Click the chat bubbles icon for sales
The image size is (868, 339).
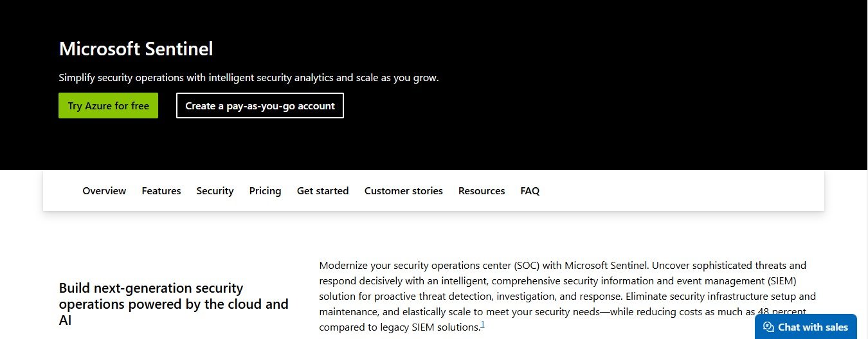768,327
